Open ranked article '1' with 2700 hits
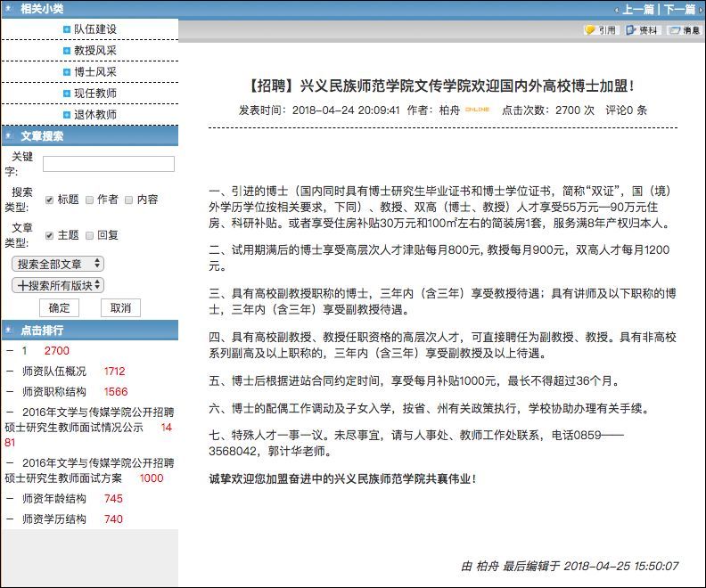706x588 pixels. click(24, 351)
